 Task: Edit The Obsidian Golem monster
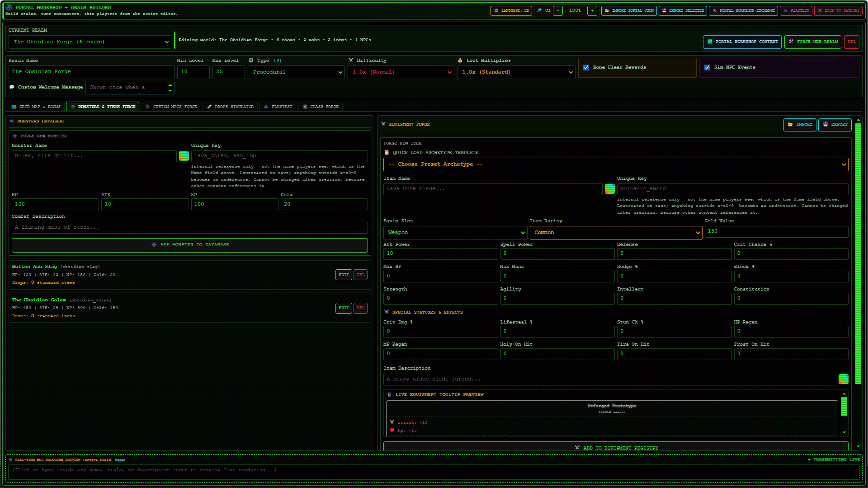click(344, 308)
